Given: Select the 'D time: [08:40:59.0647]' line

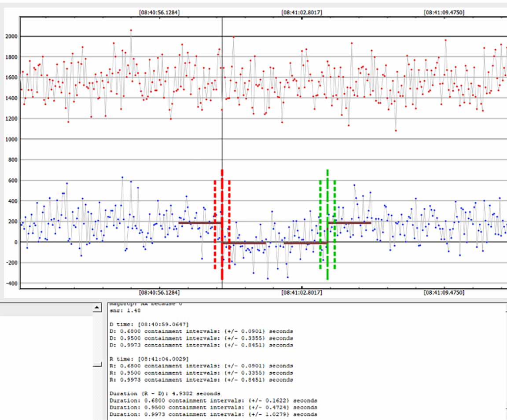Looking at the screenshot, I should point(149,324).
